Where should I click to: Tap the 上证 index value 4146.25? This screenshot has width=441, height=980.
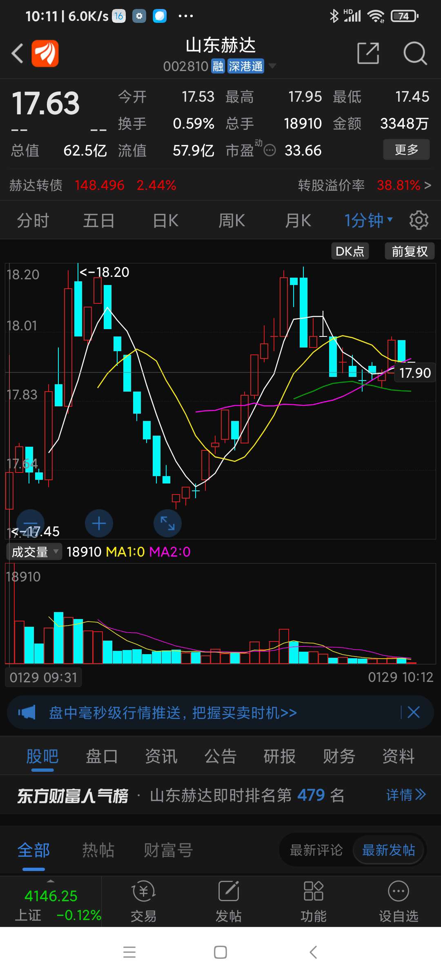pos(51,896)
